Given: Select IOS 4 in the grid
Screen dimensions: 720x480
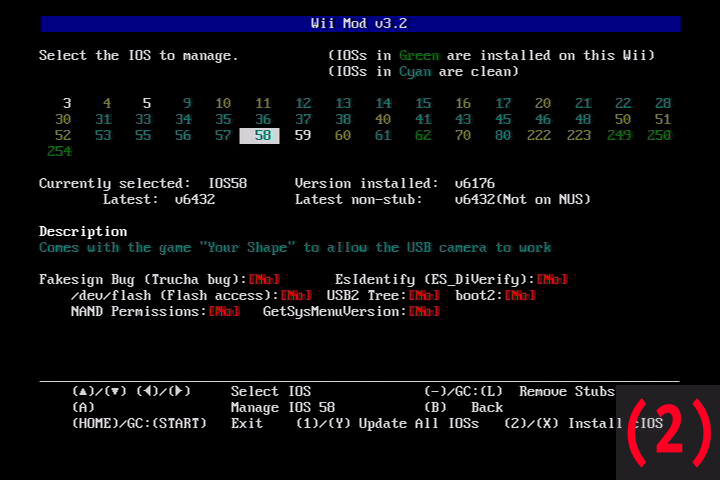Looking at the screenshot, I should coord(107,103).
